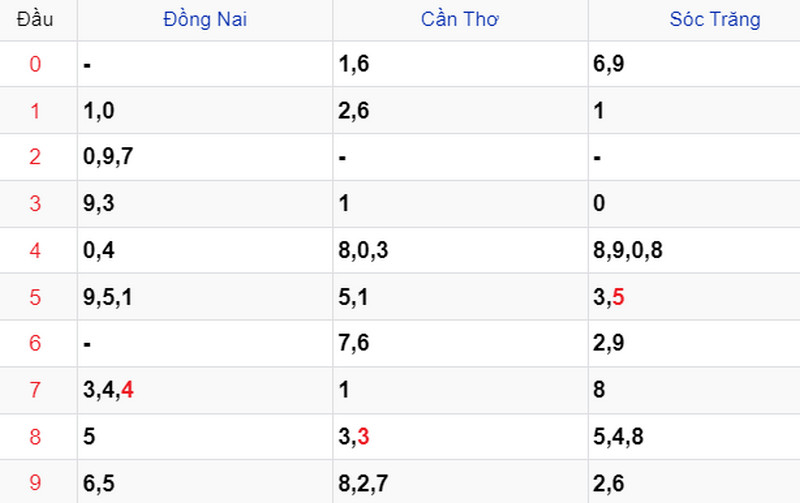Click Cần Thơ cell showing 8,2,7
800x503 pixels.
click(460, 482)
